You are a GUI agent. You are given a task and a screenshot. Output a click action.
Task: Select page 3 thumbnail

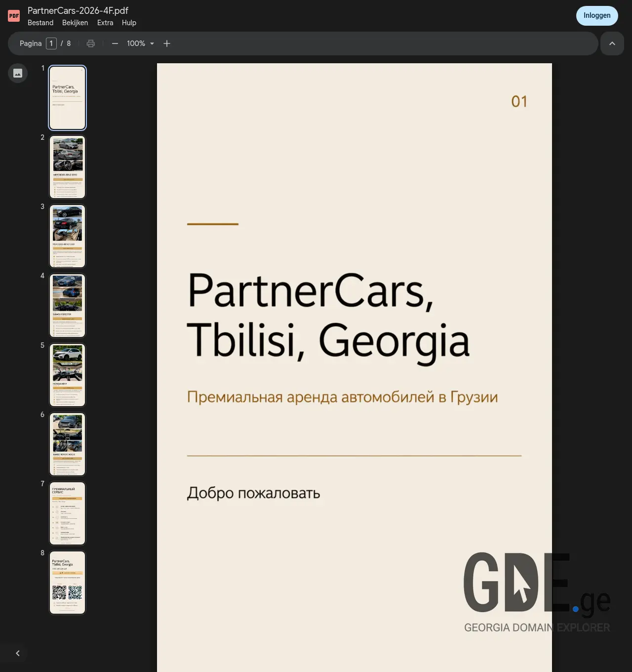pyautogui.click(x=68, y=236)
